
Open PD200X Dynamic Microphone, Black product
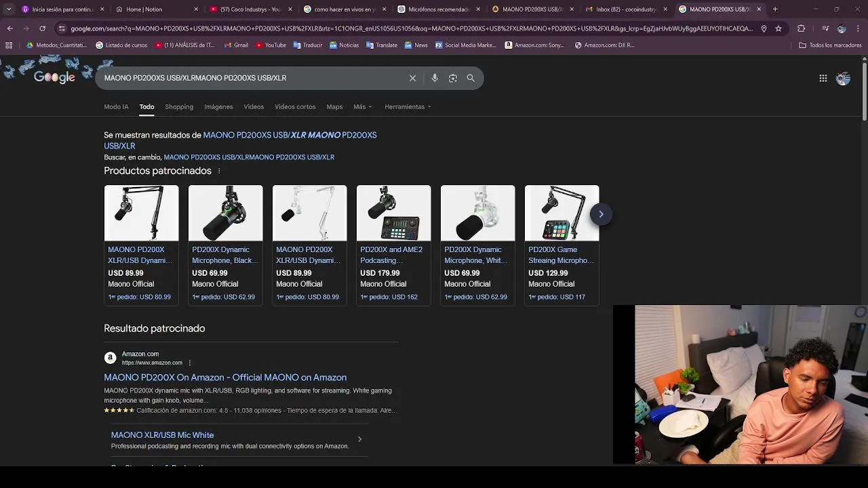point(225,244)
